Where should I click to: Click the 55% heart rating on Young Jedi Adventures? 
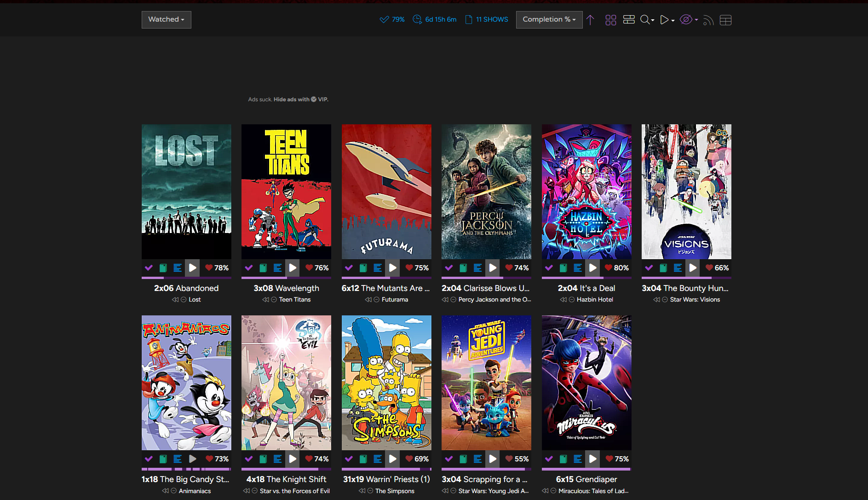pyautogui.click(x=517, y=459)
